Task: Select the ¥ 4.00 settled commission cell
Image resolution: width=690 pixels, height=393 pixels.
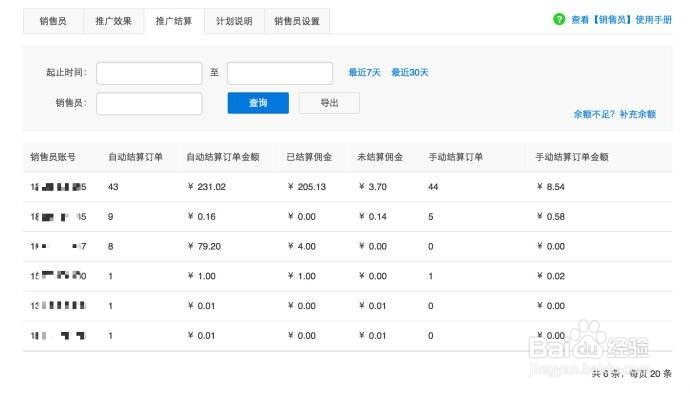Action: pyautogui.click(x=302, y=246)
